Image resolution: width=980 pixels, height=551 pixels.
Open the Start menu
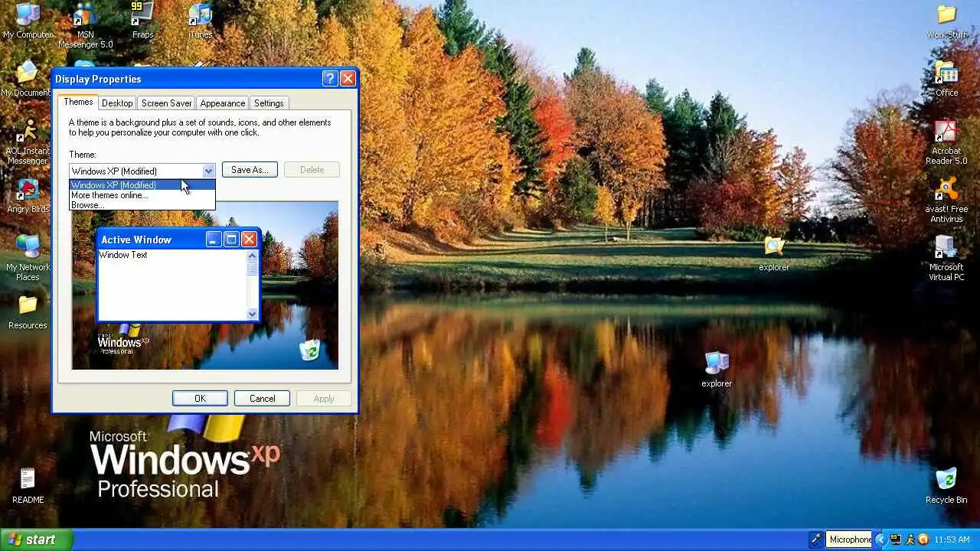[x=37, y=540]
